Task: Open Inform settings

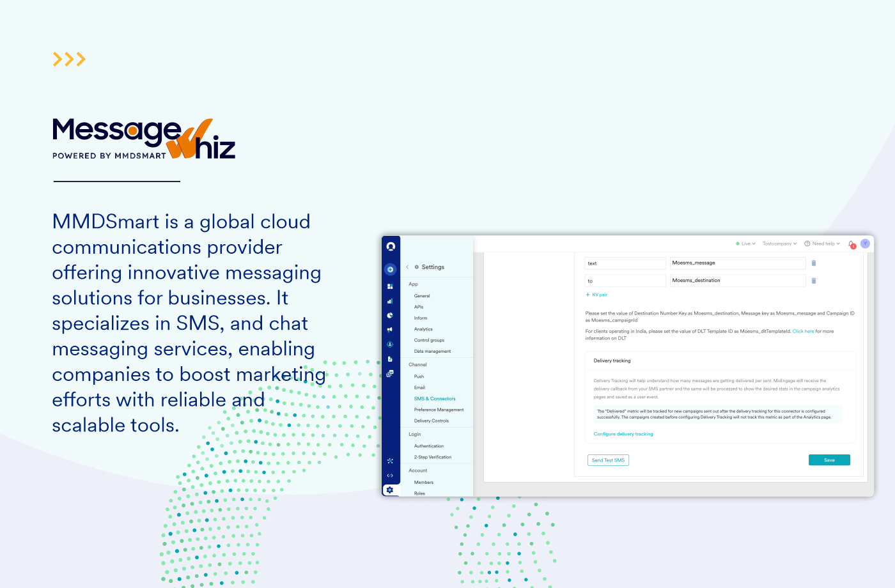Action: [421, 318]
